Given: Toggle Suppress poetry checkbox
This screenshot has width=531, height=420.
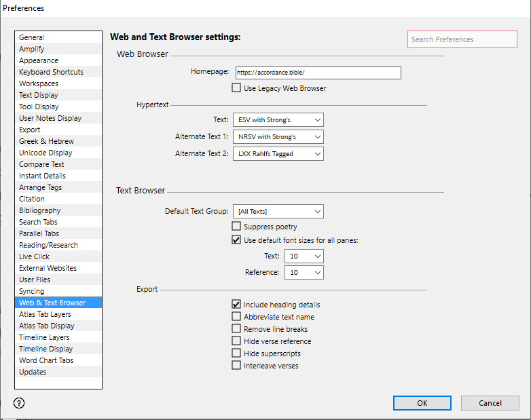Looking at the screenshot, I should (x=236, y=227).
